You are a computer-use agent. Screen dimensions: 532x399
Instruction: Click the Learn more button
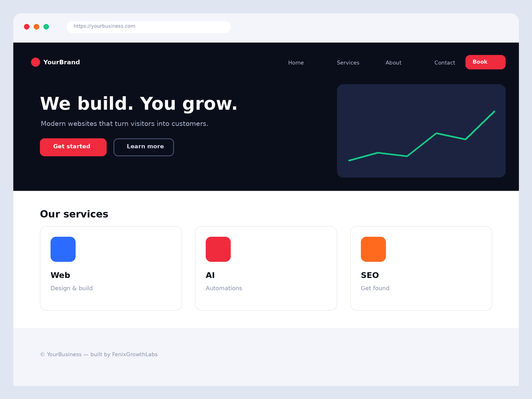point(144,147)
